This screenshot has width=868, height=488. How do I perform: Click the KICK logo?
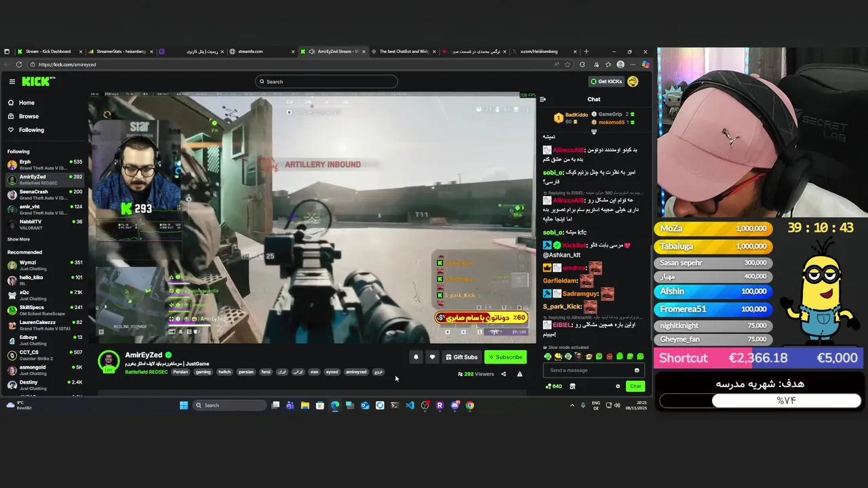[x=38, y=81]
